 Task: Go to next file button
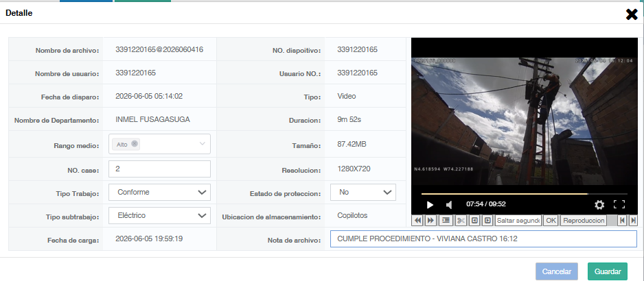point(633,220)
